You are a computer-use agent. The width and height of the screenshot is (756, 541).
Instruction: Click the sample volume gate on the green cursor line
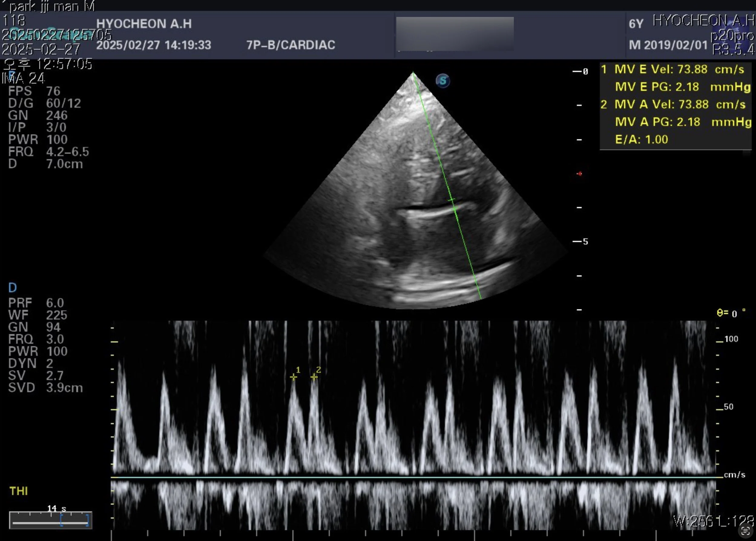[453, 204]
